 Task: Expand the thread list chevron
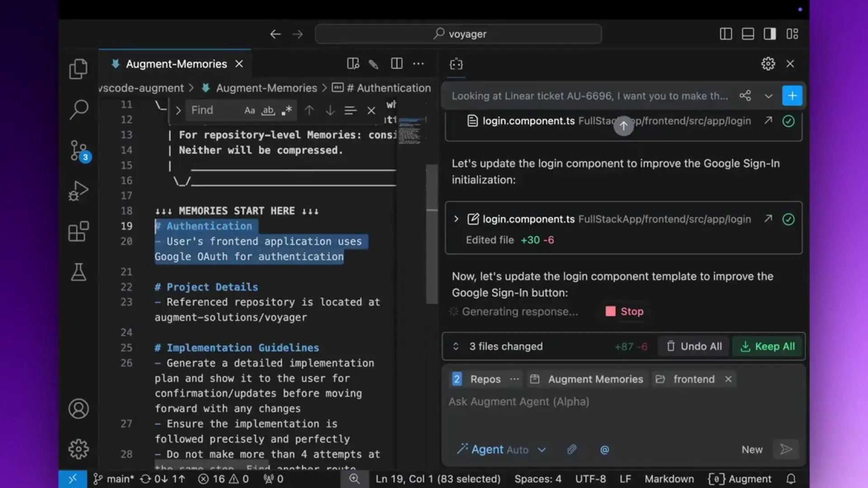(768, 96)
